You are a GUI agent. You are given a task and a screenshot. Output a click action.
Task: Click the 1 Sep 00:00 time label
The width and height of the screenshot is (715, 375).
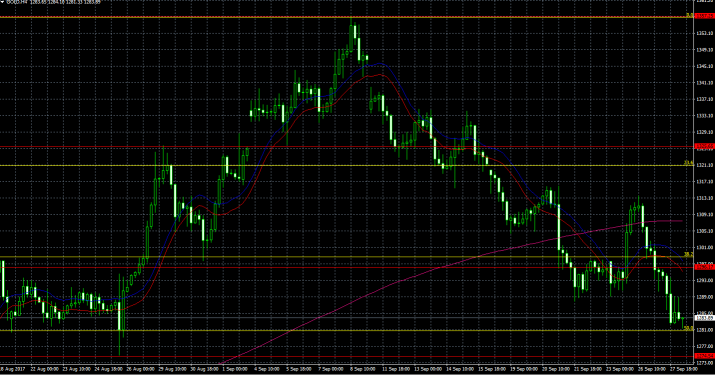[235, 369]
